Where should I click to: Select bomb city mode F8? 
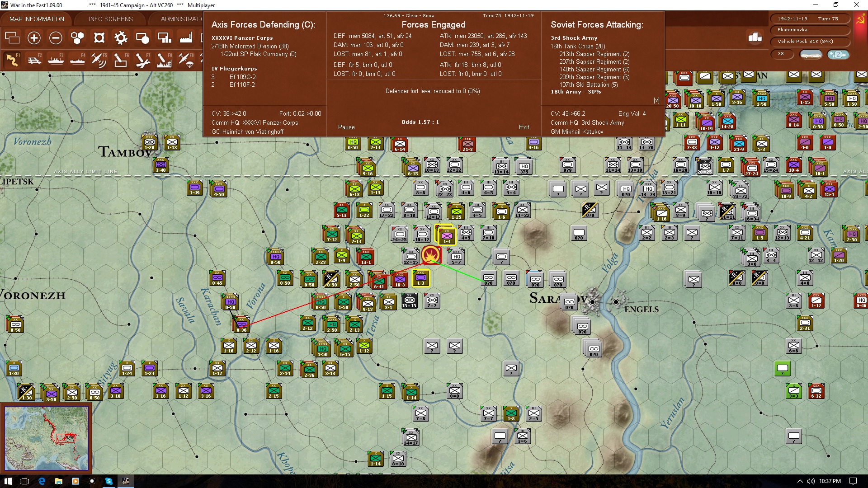(x=164, y=60)
